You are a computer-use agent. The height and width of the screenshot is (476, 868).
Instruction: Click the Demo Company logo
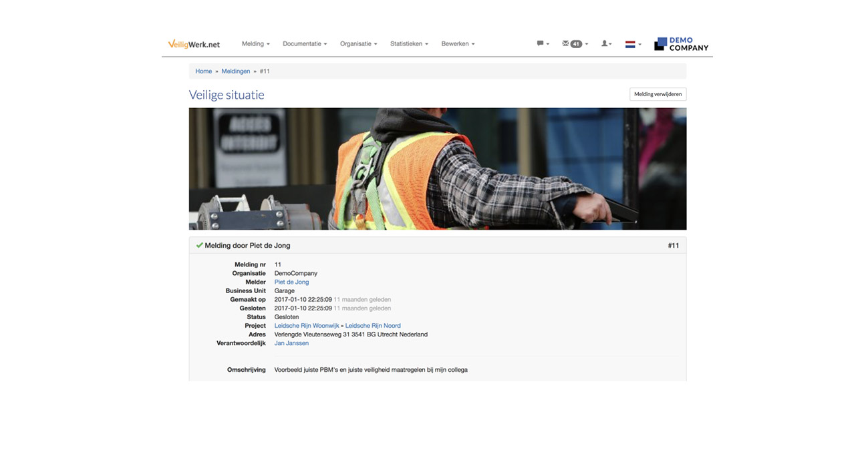coord(681,44)
